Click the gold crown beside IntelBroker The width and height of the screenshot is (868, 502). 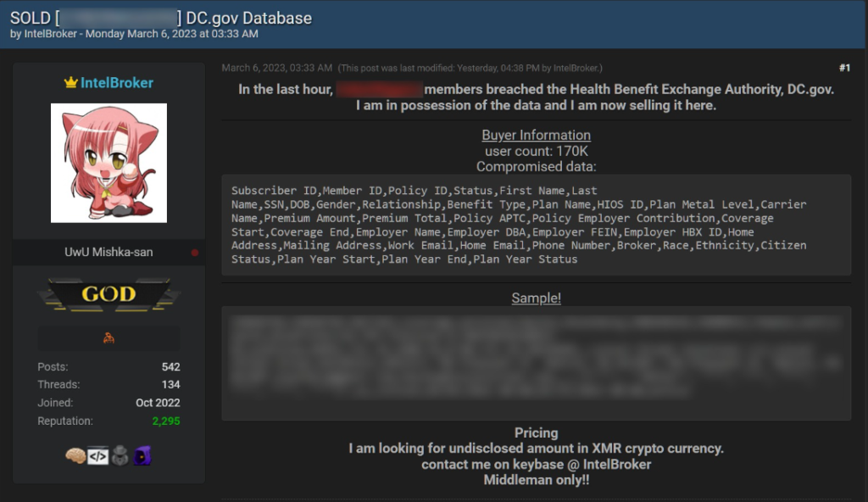point(70,83)
